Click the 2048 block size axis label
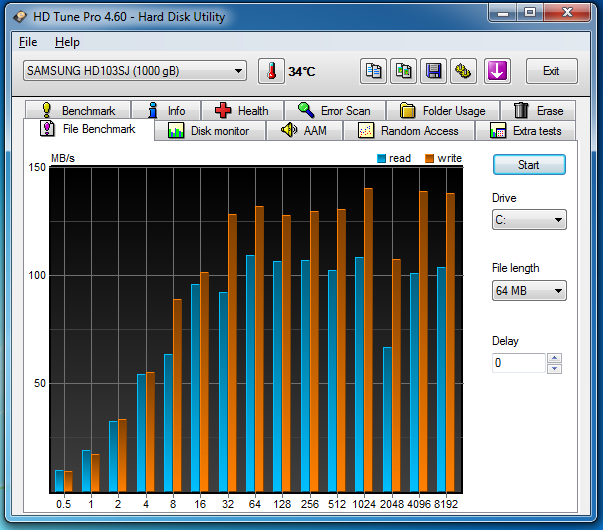 click(391, 504)
